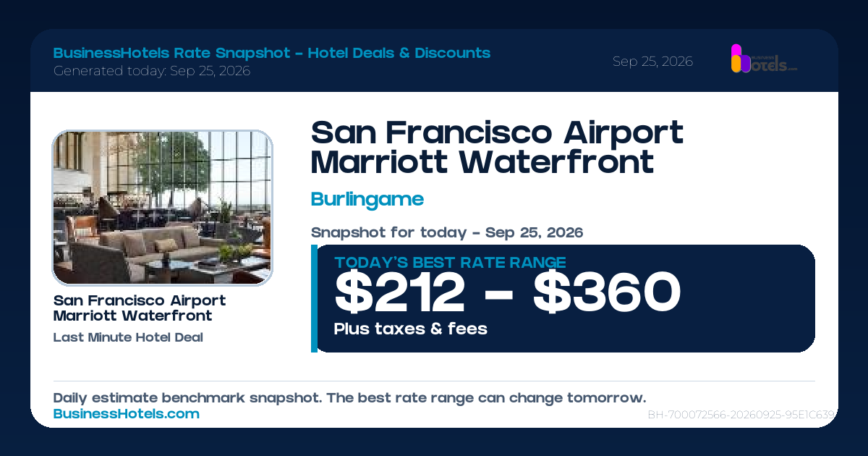The width and height of the screenshot is (868, 456).
Task: Click the $212 - $360 rate range
Action: [x=507, y=293]
